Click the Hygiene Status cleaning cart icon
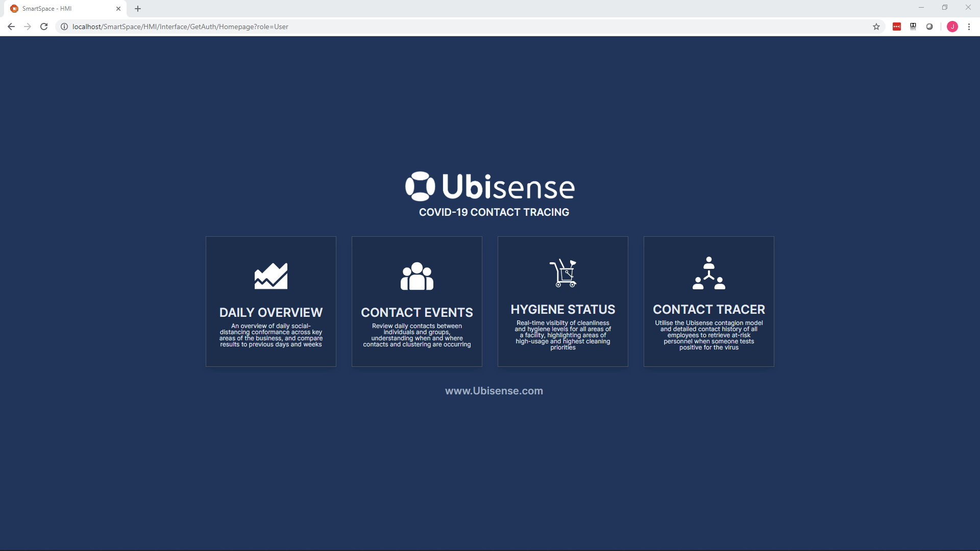980x551 pixels. coord(563,273)
